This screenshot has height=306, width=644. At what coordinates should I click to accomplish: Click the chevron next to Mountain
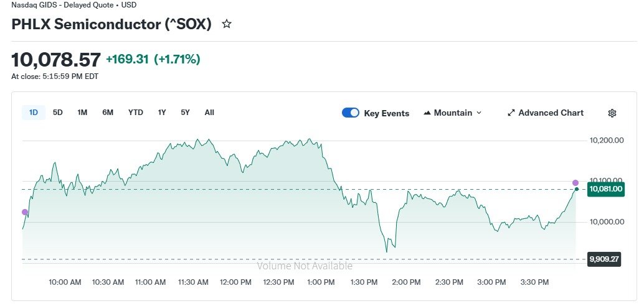[478, 113]
